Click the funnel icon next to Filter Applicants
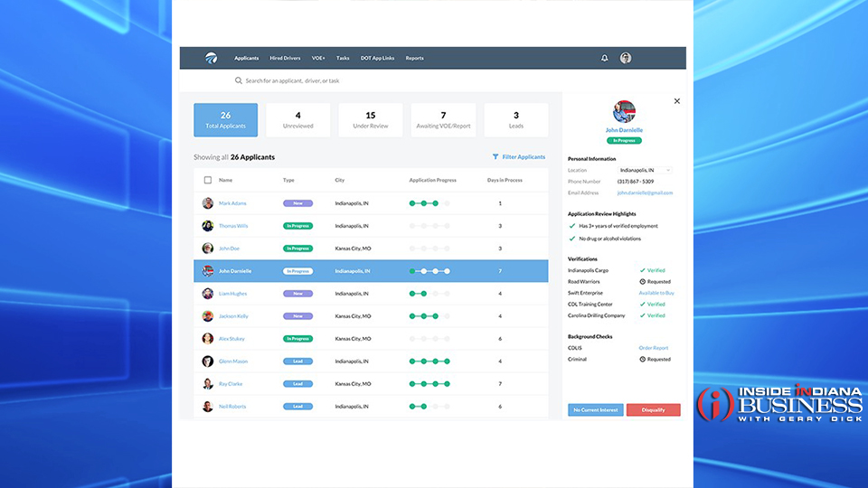The height and width of the screenshot is (488, 868). coord(495,157)
